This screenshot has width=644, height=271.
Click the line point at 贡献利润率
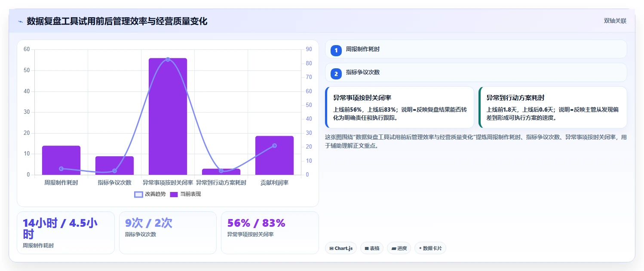(x=274, y=146)
